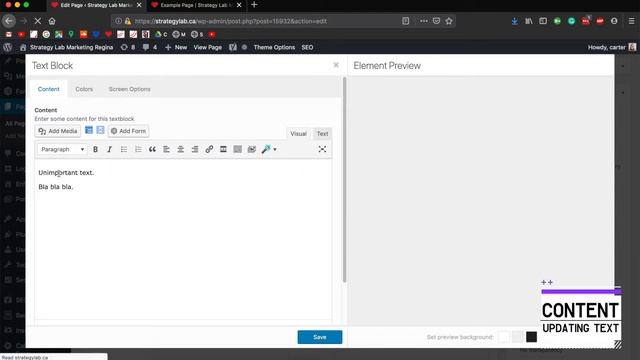Screen dimensions: 640x360
Task: Open the Paragraph format dropdown
Action: (x=62, y=149)
